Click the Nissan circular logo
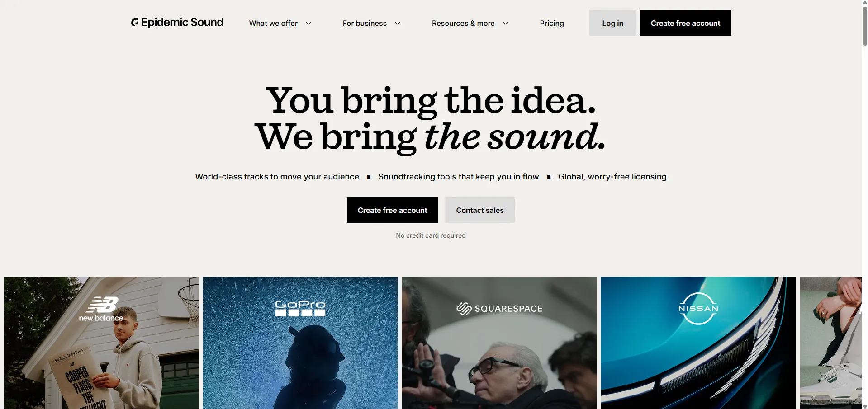Screen dimensions: 868x409 (x=698, y=309)
